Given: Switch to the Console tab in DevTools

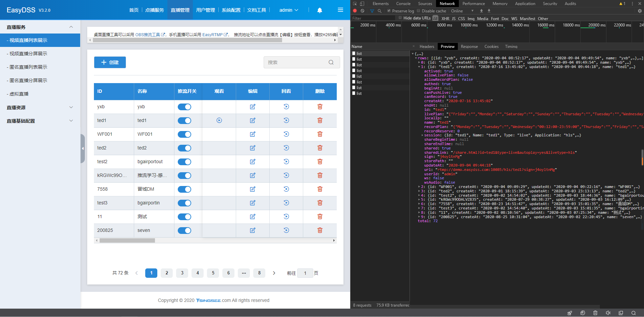Looking at the screenshot, I should pyautogui.click(x=403, y=4).
